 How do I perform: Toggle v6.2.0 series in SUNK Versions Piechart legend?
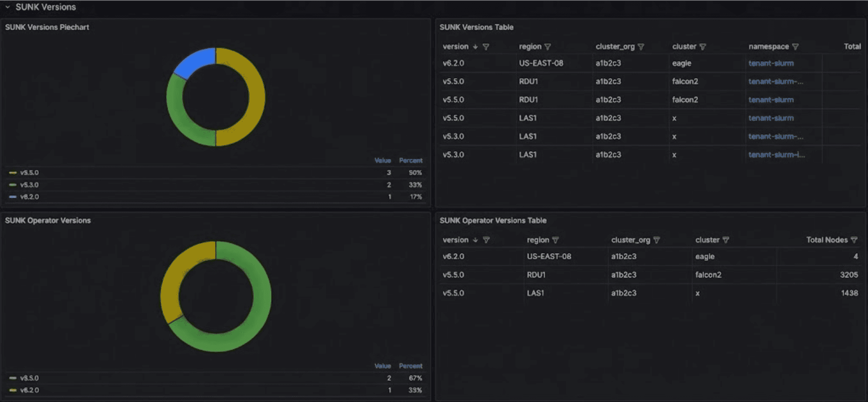[x=29, y=197]
